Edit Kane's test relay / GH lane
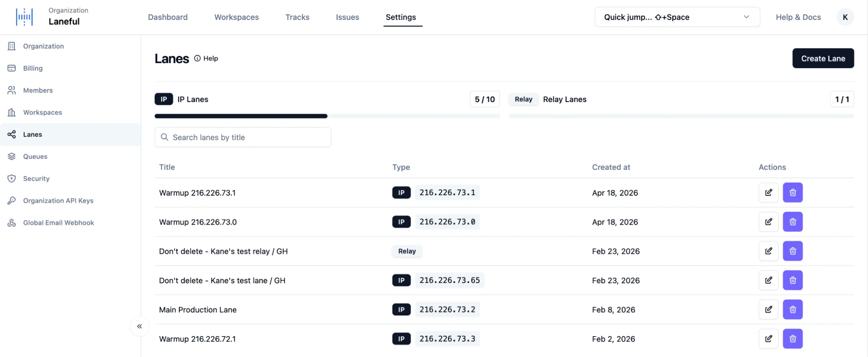The image size is (868, 357). (768, 251)
